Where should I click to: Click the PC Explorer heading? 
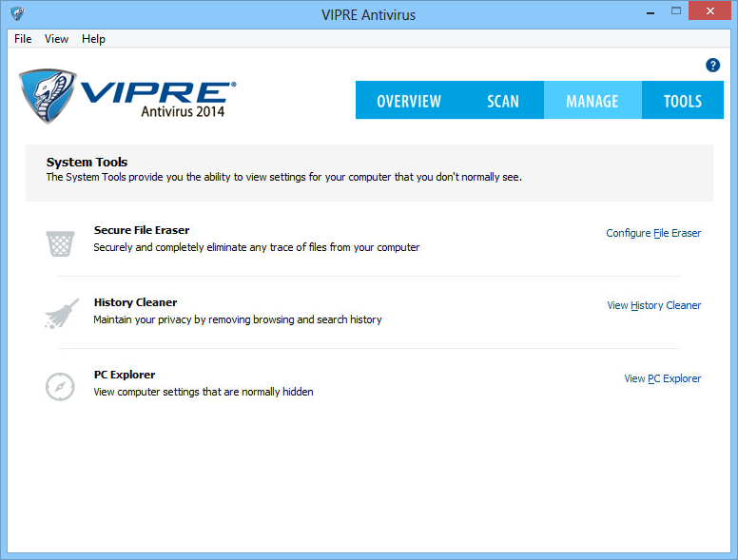coord(125,375)
